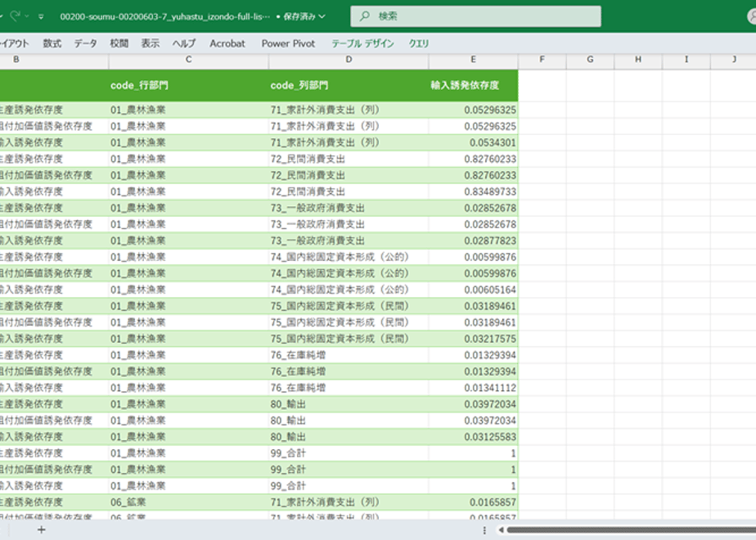Select column D header
This screenshot has height=540, width=756.
[349, 59]
